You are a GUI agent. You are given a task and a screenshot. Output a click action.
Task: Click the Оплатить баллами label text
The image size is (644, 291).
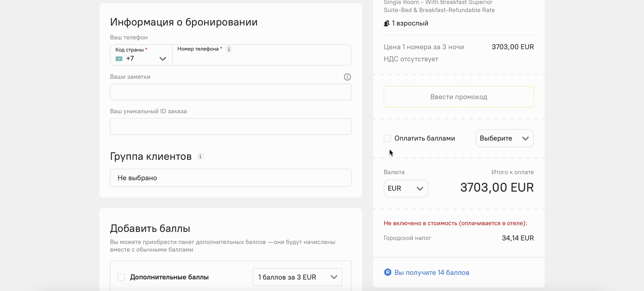pyautogui.click(x=425, y=138)
